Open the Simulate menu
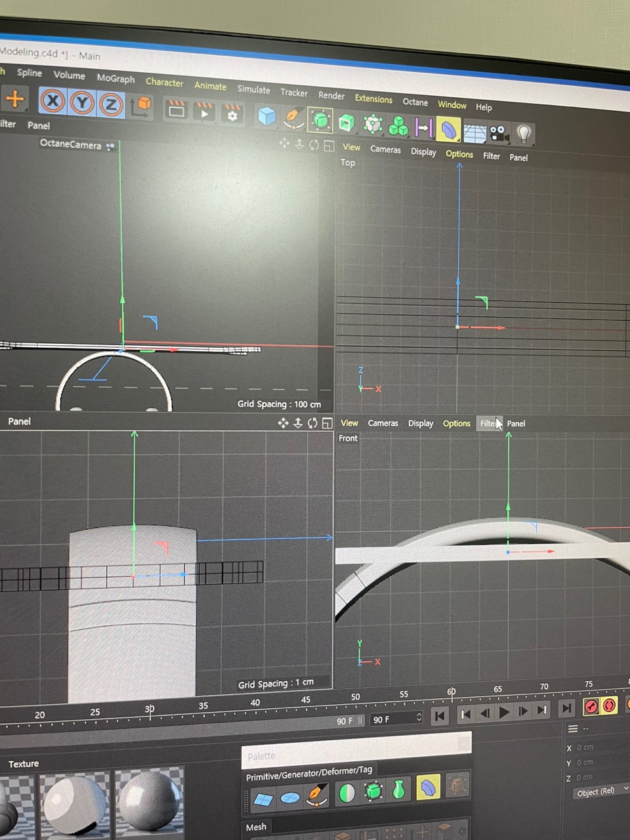Viewport: 630px width, 840px height. point(253,89)
